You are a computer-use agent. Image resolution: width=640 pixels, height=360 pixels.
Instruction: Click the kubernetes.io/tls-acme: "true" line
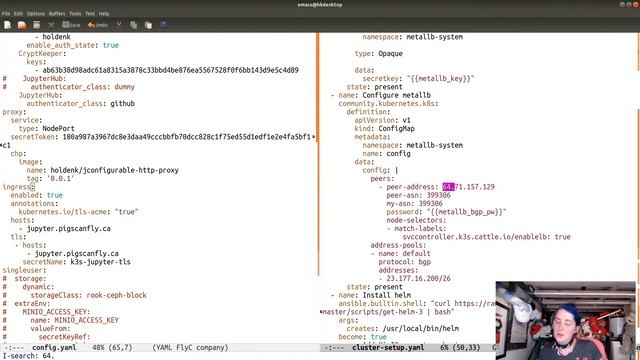pyautogui.click(x=78, y=212)
